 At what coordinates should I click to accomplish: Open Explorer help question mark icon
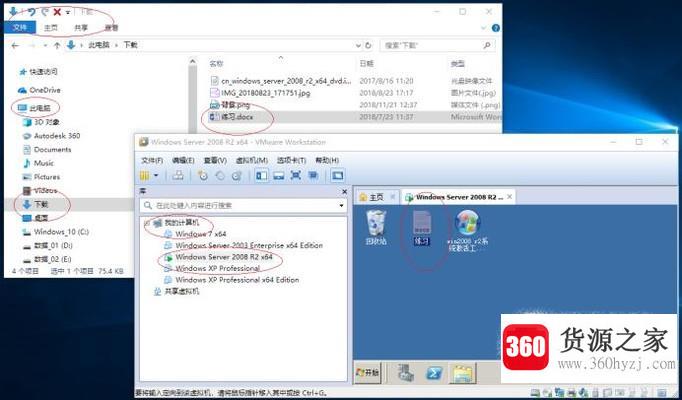click(495, 28)
